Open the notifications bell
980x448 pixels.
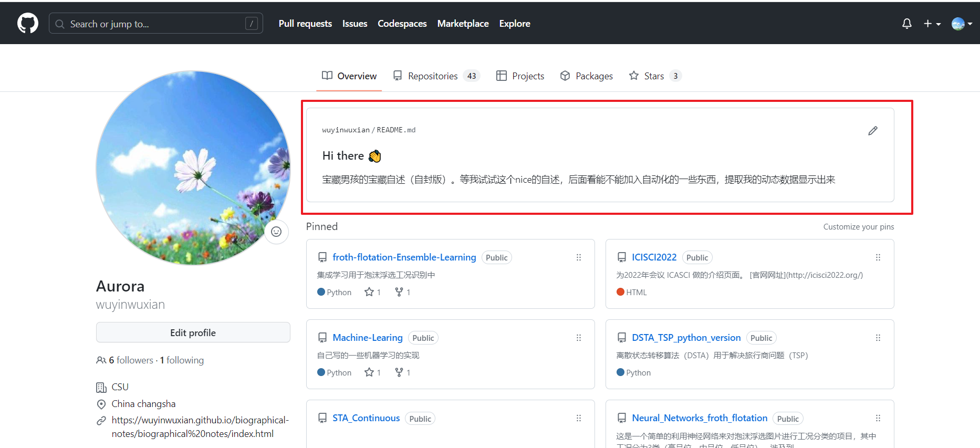click(x=906, y=24)
